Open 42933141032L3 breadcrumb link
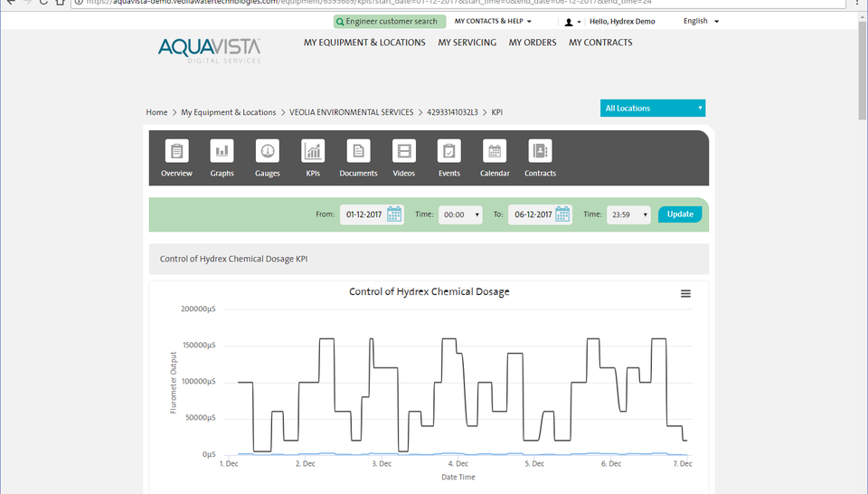This screenshot has height=494, width=868. pyautogui.click(x=452, y=112)
